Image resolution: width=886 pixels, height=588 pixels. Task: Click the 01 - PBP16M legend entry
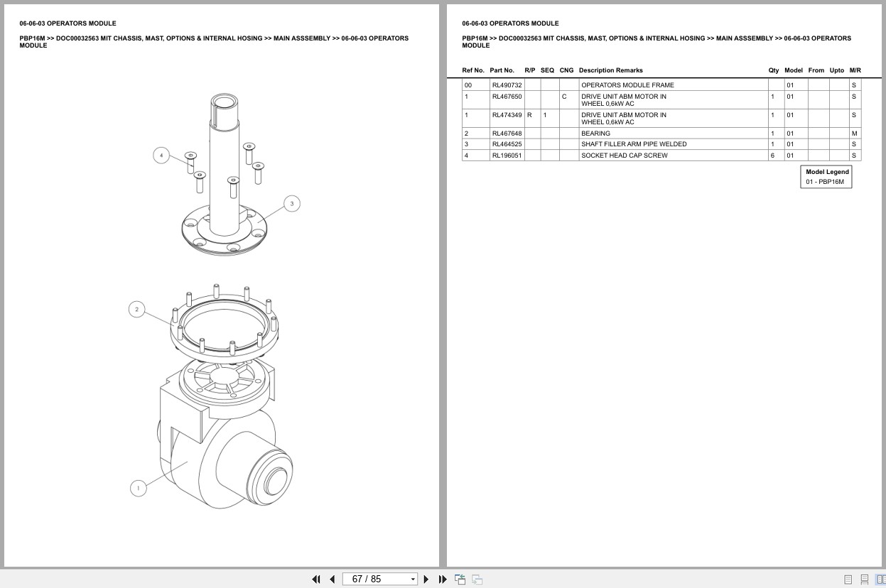click(x=825, y=182)
